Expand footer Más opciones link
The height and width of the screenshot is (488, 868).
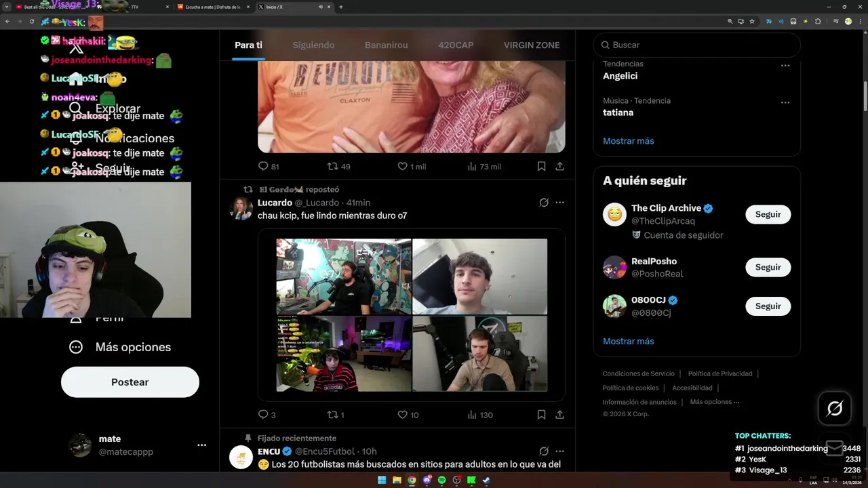click(x=715, y=402)
